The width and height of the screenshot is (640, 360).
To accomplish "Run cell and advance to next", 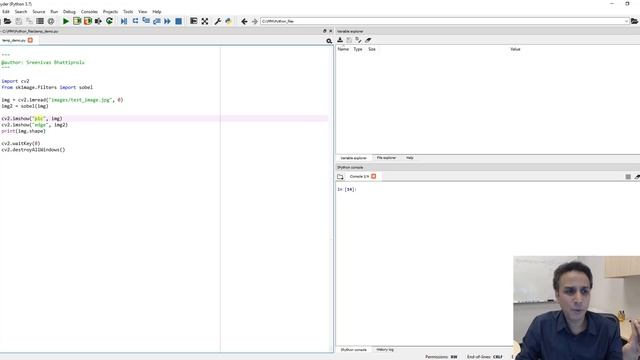I will click(88, 21).
